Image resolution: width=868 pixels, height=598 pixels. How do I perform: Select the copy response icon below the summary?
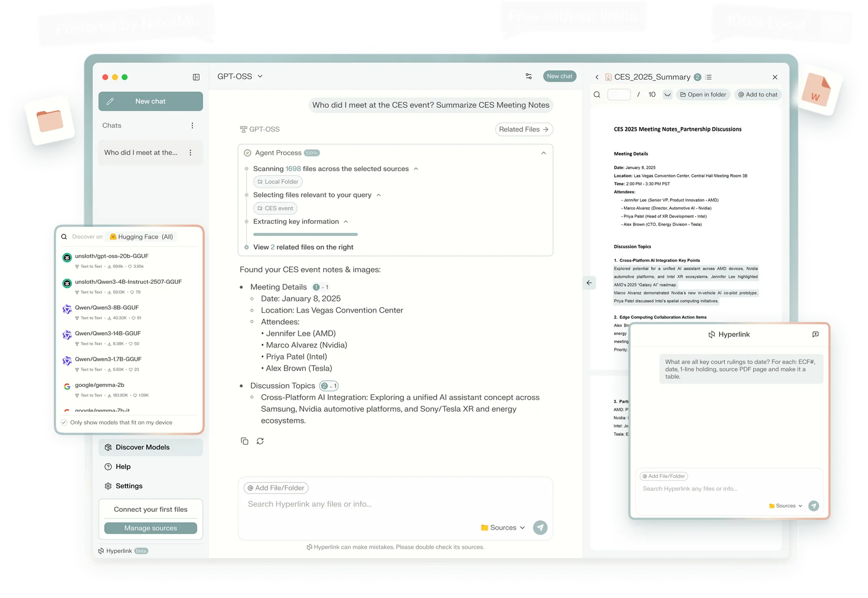coord(245,441)
